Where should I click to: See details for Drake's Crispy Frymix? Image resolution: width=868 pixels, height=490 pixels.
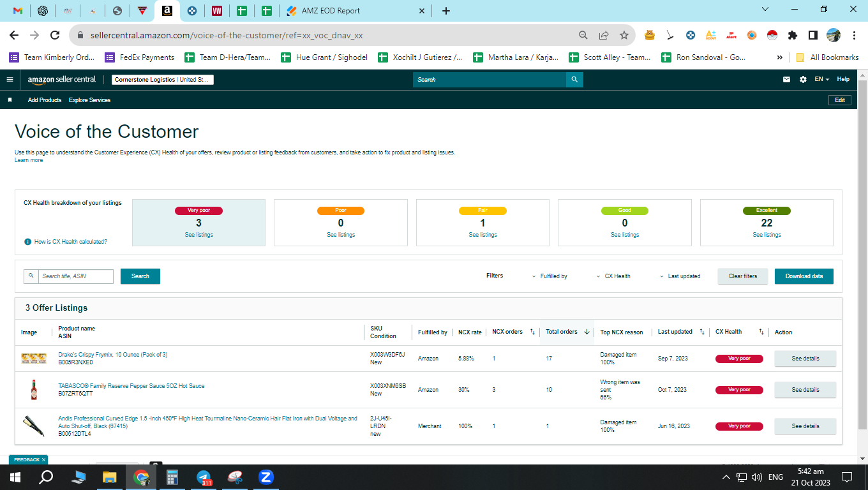[805, 359]
